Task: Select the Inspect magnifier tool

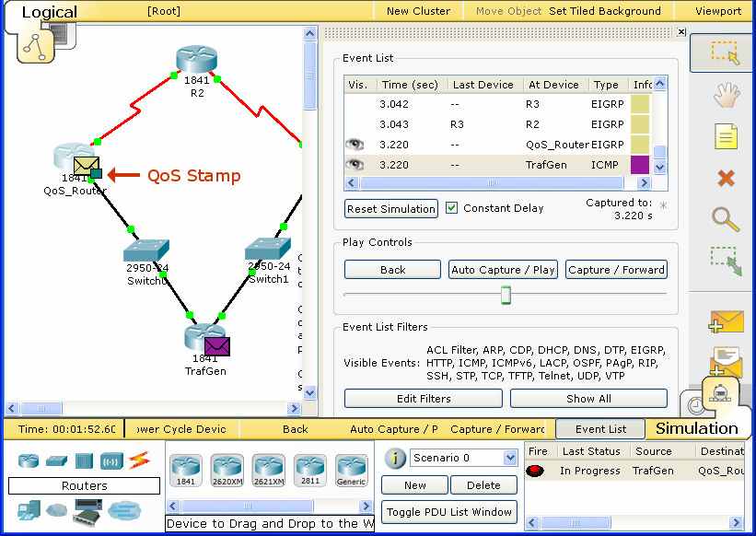Action: 726,220
